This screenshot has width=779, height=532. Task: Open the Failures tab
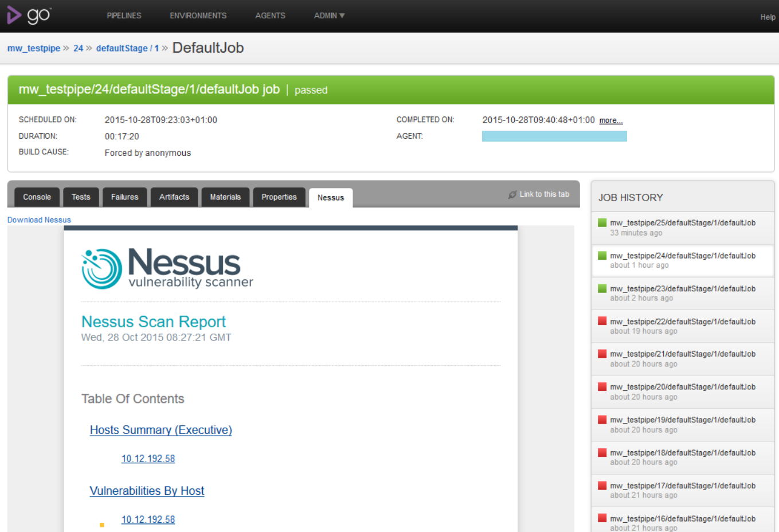click(124, 197)
